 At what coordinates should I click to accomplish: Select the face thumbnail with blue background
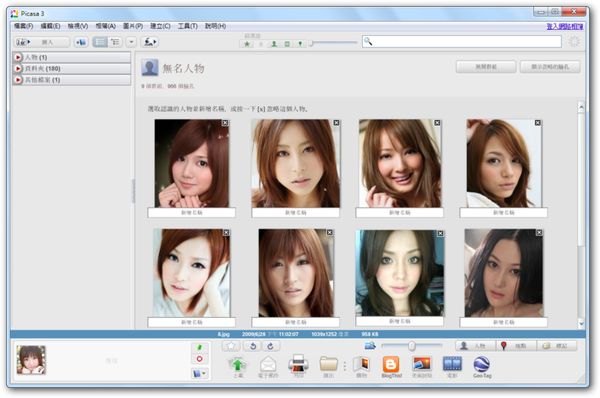[x=399, y=273]
